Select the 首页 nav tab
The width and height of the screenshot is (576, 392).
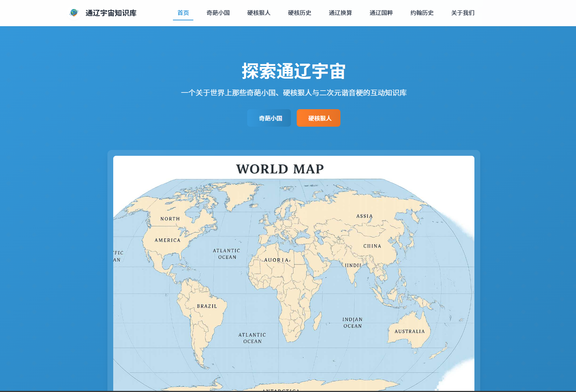tap(183, 13)
